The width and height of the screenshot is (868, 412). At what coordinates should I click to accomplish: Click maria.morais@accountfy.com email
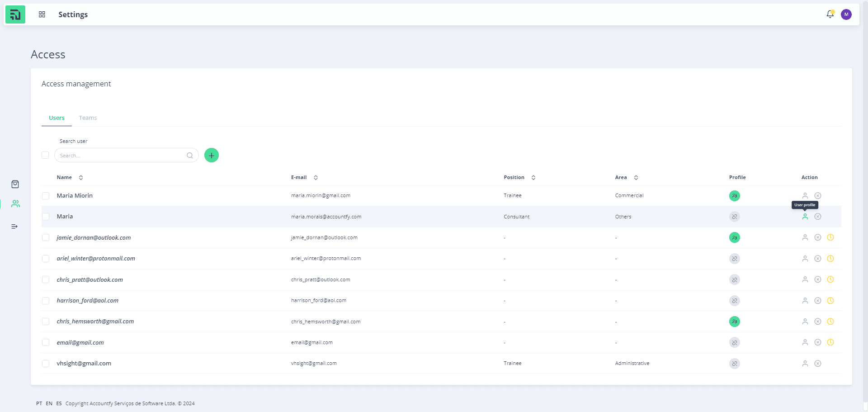coord(326,217)
